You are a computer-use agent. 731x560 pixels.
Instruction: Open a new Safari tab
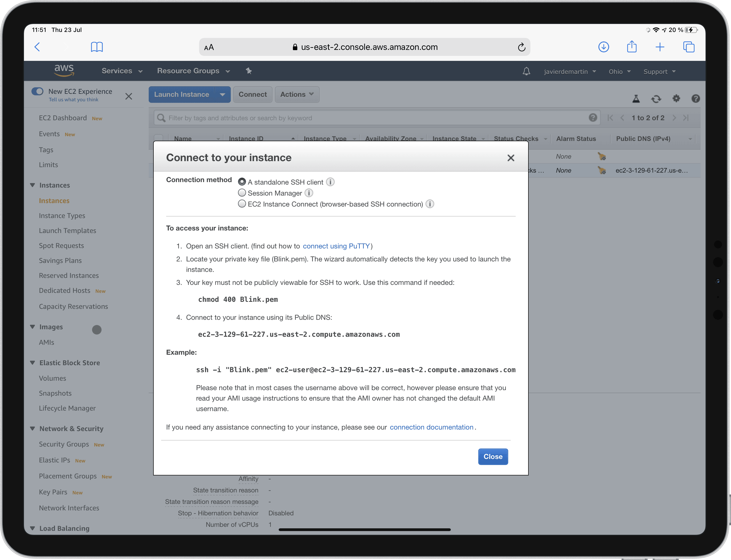(660, 47)
